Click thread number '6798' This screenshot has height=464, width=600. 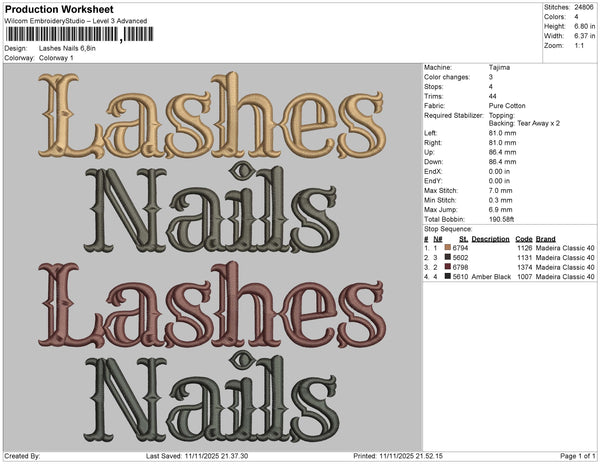(460, 267)
